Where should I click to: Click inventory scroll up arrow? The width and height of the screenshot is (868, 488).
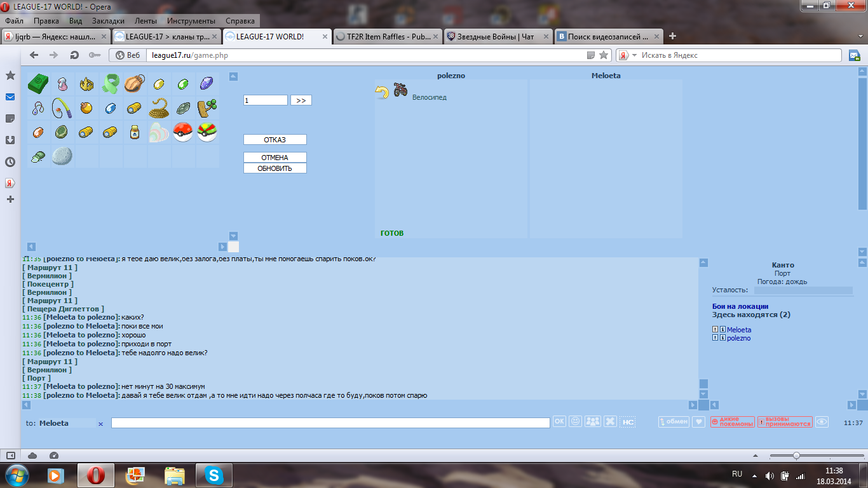[x=233, y=76]
